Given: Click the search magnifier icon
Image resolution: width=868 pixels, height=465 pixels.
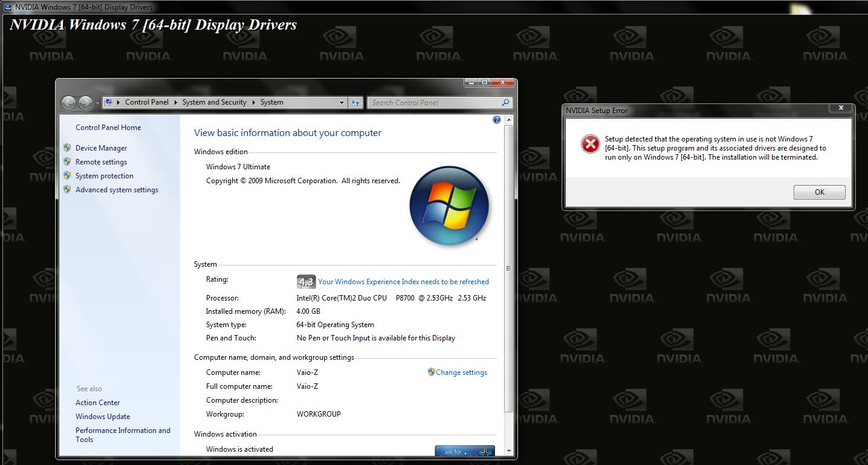Looking at the screenshot, I should [506, 103].
